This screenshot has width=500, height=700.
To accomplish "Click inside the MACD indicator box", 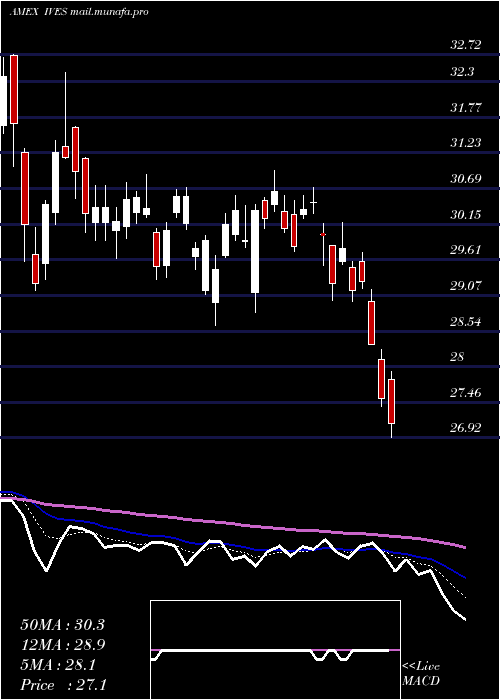I will pyautogui.click(x=275, y=650).
